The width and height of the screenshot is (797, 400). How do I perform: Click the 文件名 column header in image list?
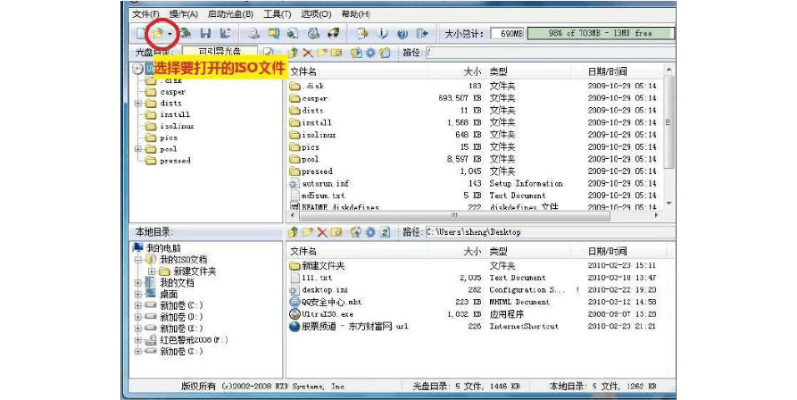304,72
